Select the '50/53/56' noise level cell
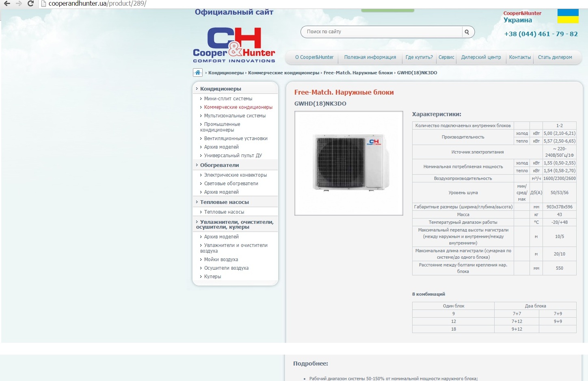Screen dimensions: 588x381 [560, 193]
